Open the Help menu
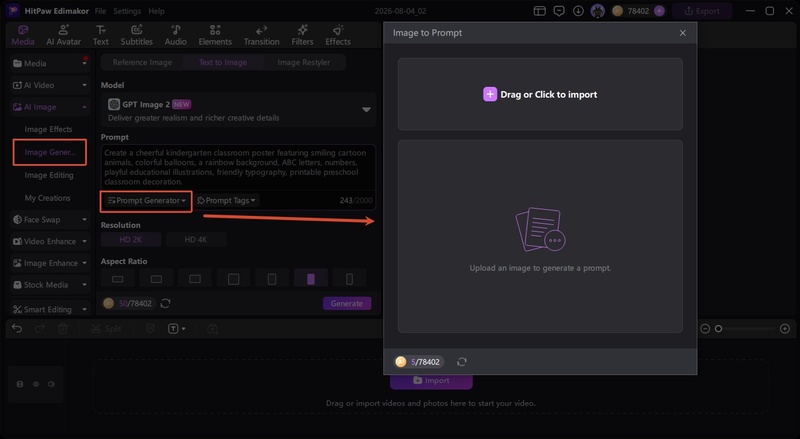 [156, 11]
